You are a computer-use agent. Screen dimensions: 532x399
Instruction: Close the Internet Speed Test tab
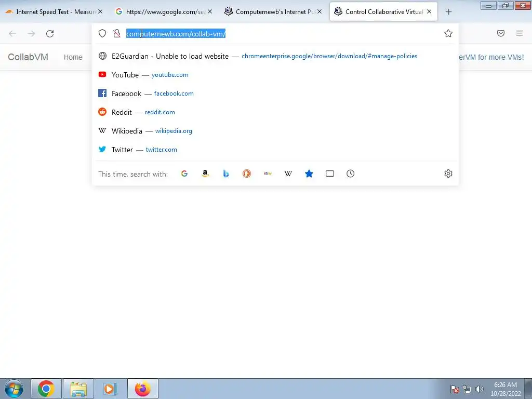tap(100, 11)
